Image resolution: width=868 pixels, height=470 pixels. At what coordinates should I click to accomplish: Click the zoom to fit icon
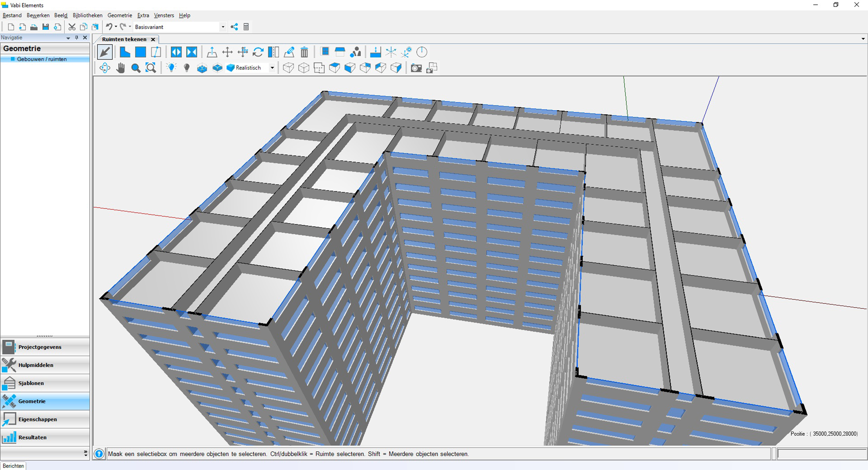tap(151, 68)
